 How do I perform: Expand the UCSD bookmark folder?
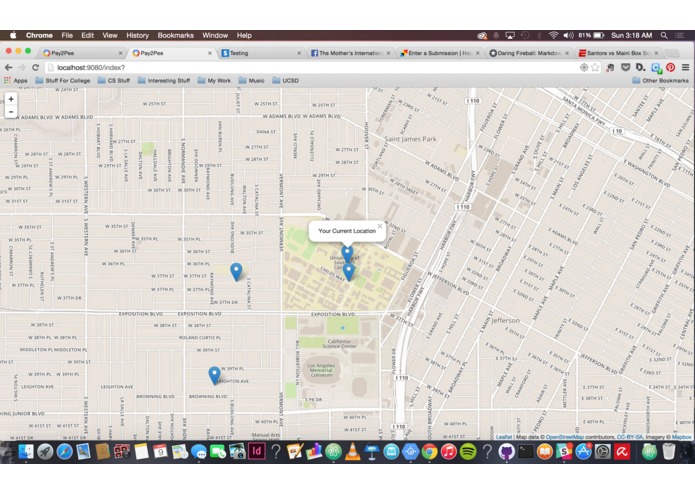(285, 81)
